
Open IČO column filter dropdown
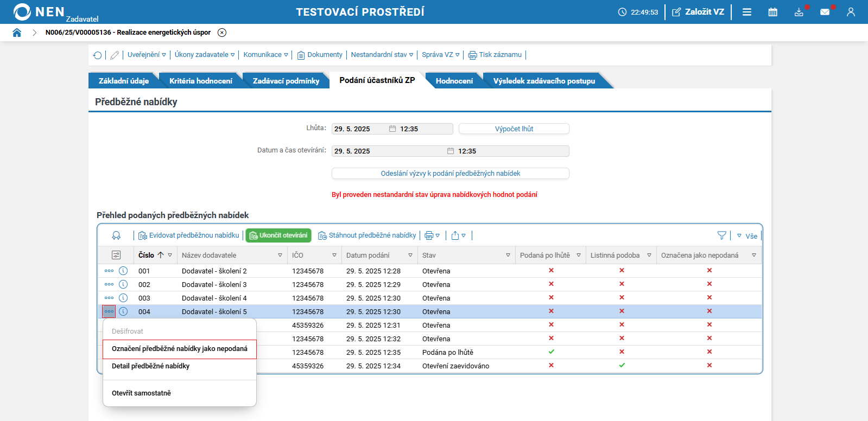334,255
